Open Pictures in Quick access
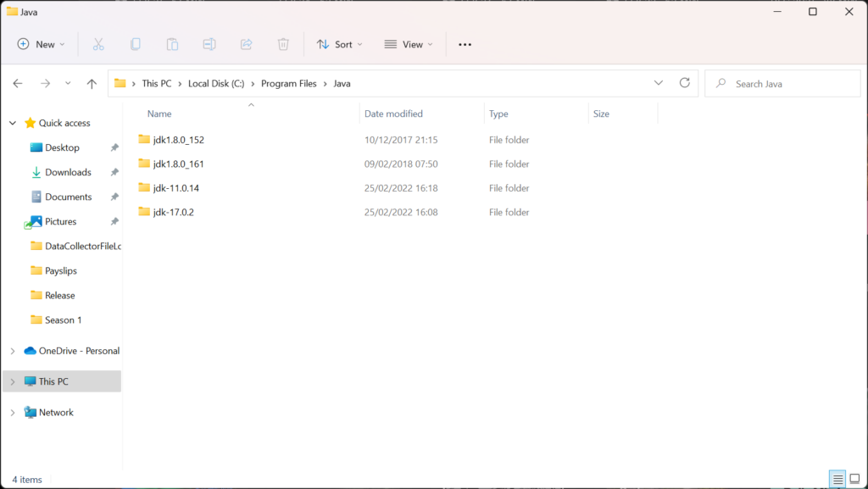The height and width of the screenshot is (489, 868). (61, 221)
